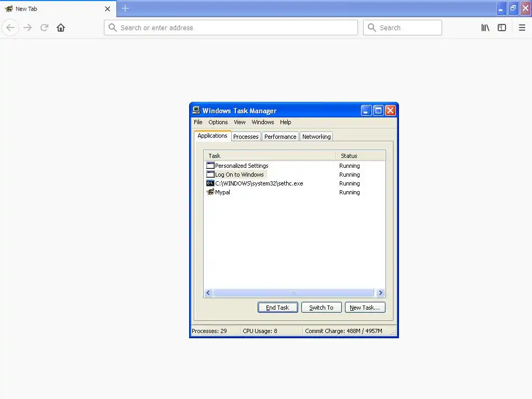Viewport: 532px width, 399px height.
Task: Open the hamburger menu in the browser
Action: click(522, 28)
